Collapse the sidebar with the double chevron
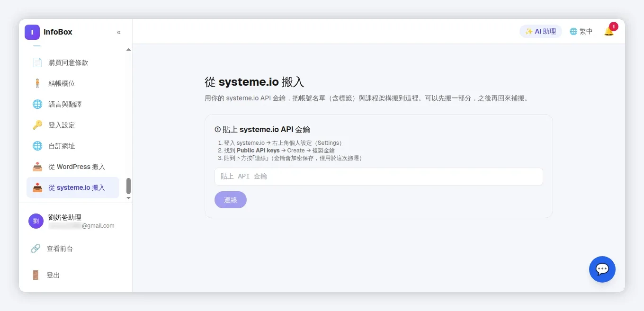644x311 pixels. pos(119,32)
